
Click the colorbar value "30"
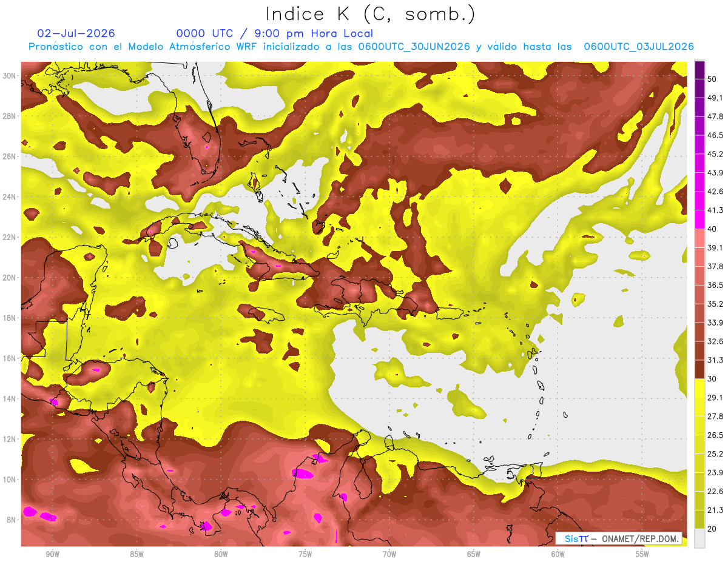712,379
